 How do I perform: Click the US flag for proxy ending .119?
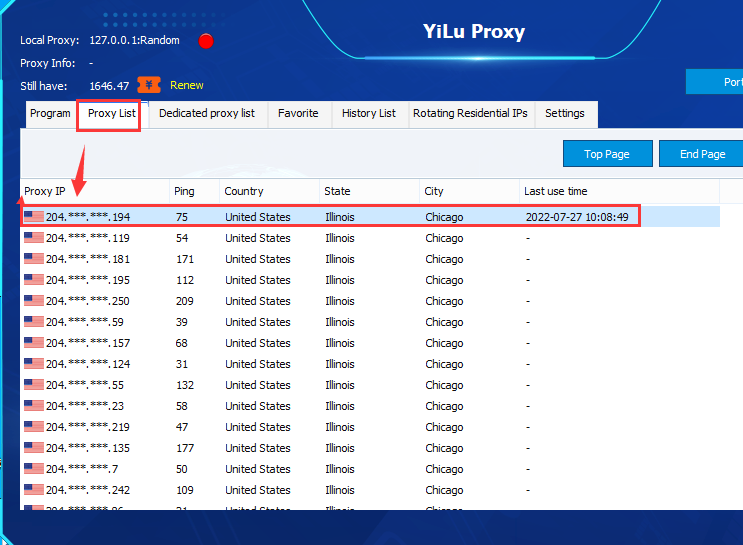click(34, 238)
